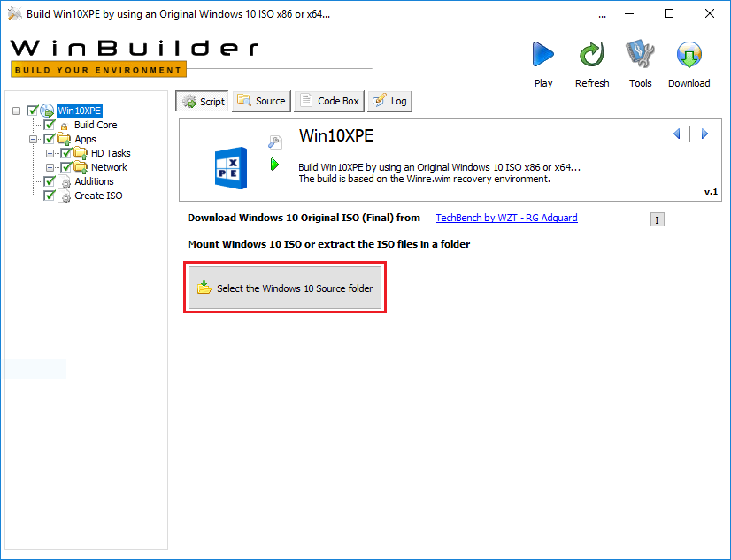Click the WinBuilder app icon in the title bar
This screenshot has height=560, width=731.
pos(15,14)
